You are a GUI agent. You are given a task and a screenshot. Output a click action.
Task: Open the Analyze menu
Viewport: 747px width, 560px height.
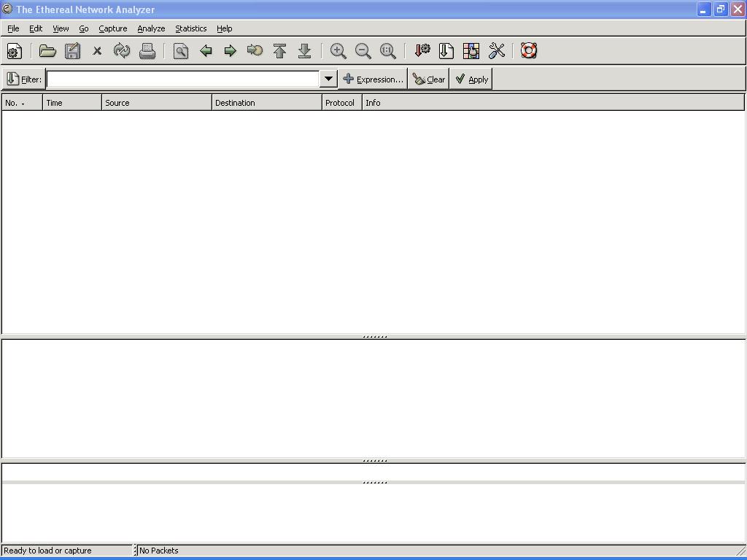point(151,28)
